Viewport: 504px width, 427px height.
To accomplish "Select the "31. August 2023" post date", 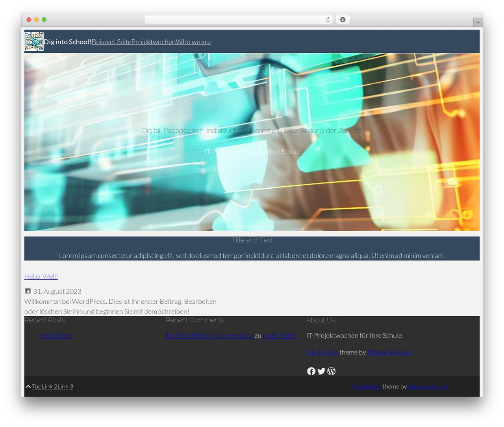I will [x=57, y=291].
